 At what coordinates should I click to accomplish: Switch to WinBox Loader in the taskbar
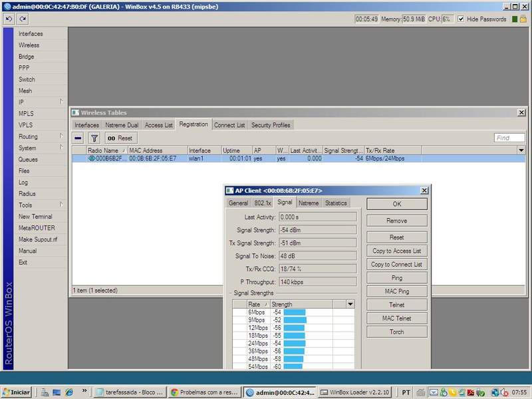(355, 392)
